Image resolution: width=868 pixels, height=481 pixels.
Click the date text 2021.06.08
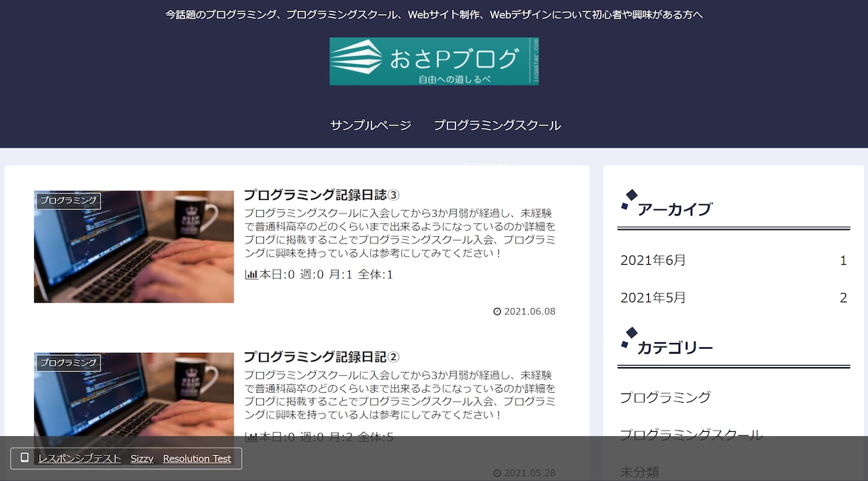pos(529,312)
